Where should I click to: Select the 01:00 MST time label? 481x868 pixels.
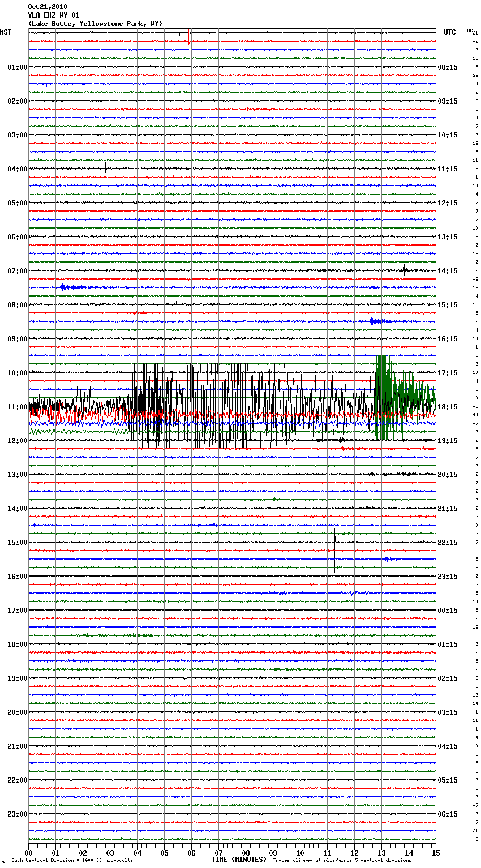click(18, 67)
